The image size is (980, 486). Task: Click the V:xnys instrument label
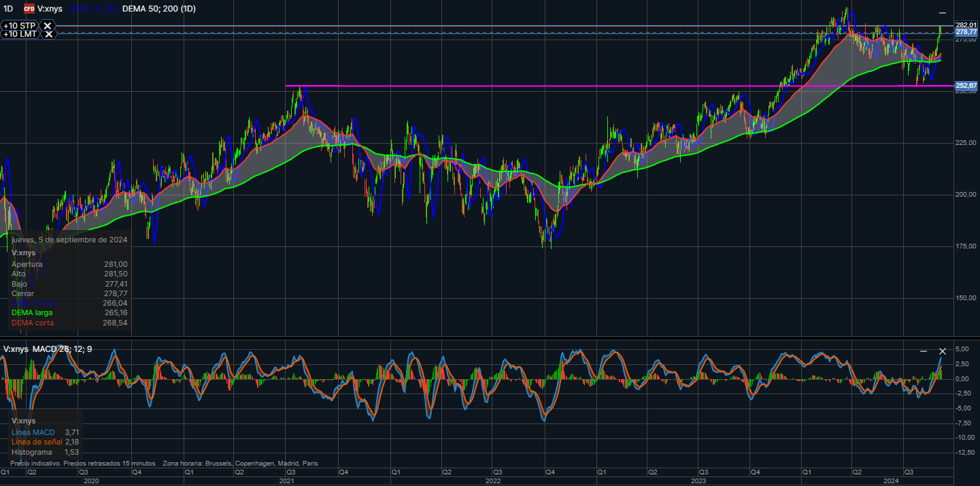[x=51, y=9]
